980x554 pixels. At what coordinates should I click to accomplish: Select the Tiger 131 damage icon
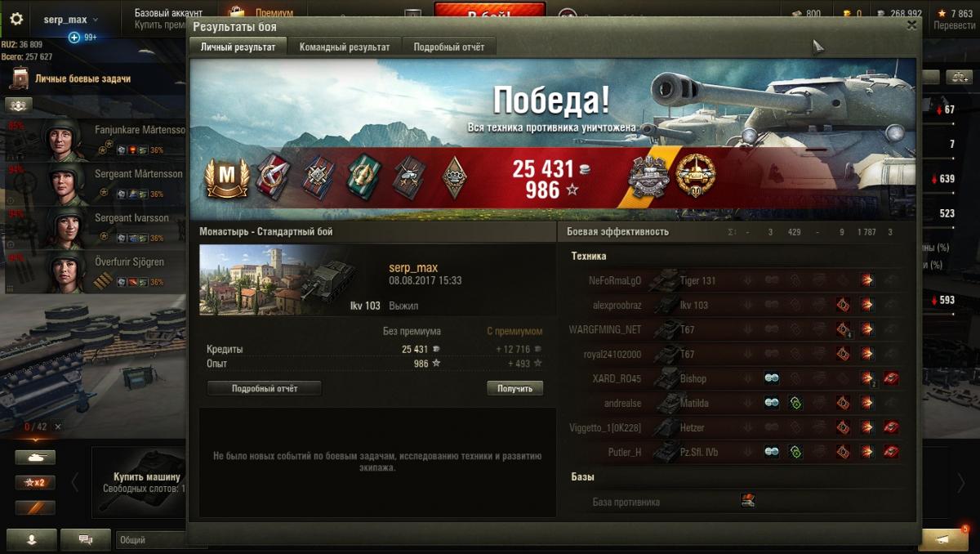[866, 280]
